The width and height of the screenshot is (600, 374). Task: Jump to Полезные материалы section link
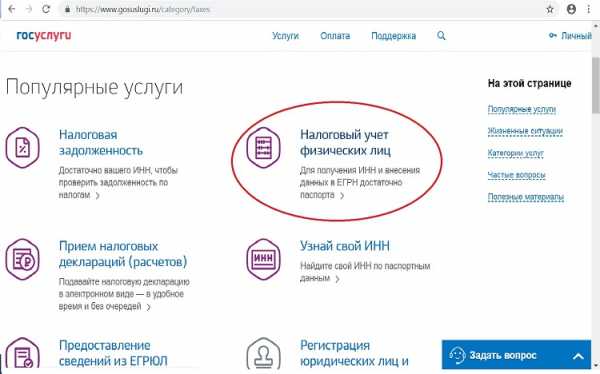click(x=526, y=197)
